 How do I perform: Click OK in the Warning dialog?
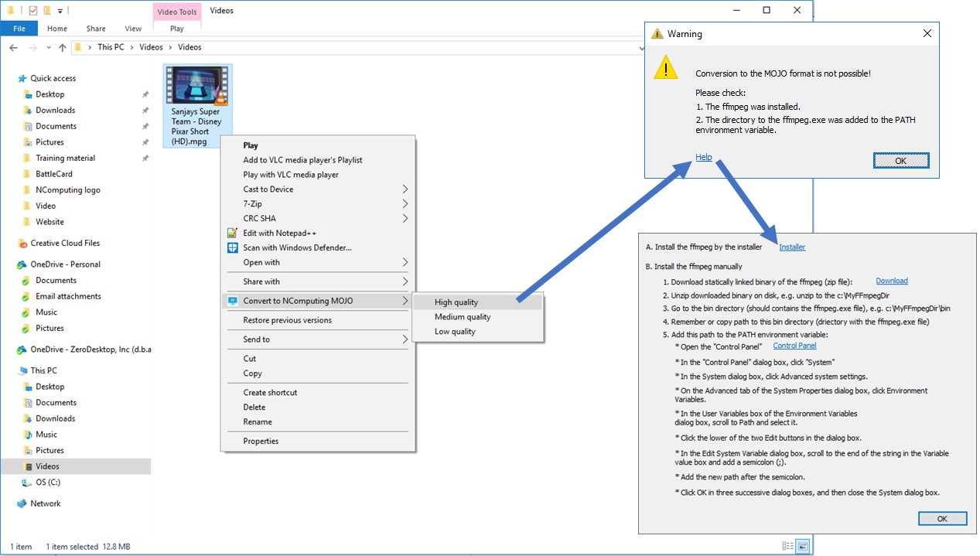901,161
